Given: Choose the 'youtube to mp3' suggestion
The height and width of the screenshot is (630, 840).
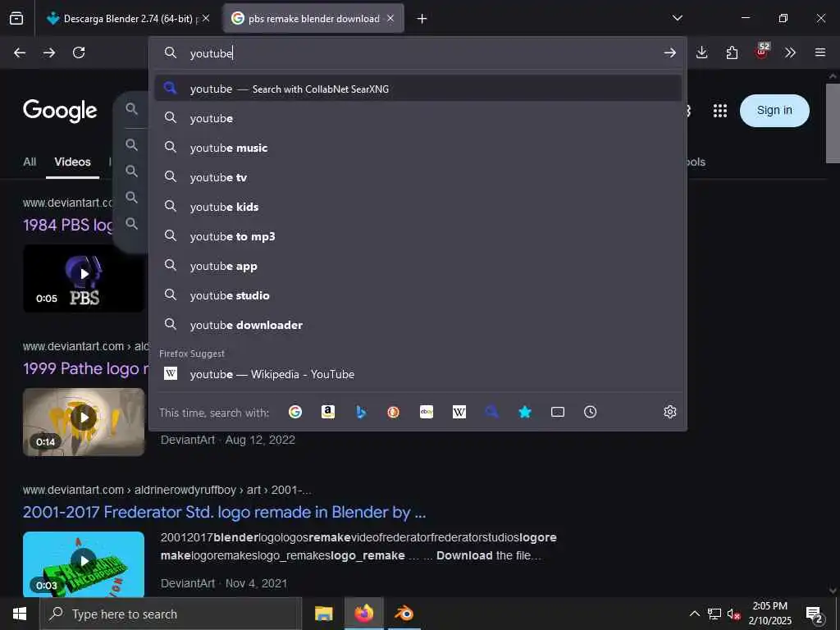Looking at the screenshot, I should click(x=418, y=235).
